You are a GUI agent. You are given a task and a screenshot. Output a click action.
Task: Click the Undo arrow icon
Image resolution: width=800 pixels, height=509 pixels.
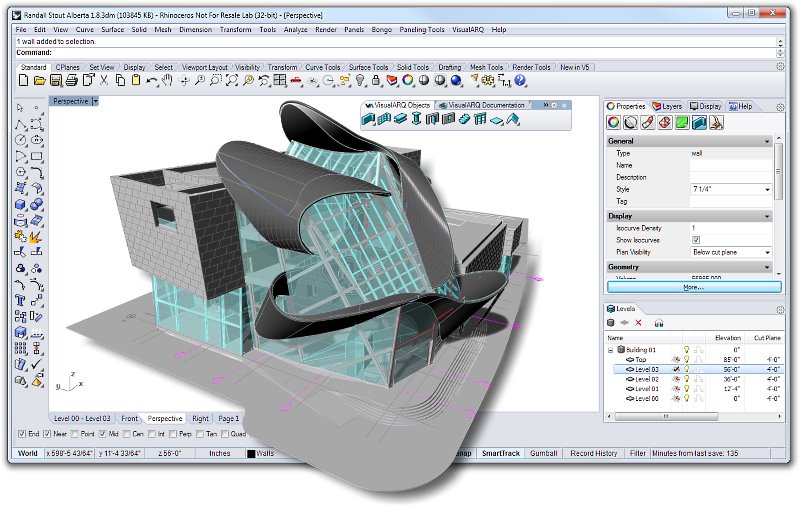click(x=149, y=80)
